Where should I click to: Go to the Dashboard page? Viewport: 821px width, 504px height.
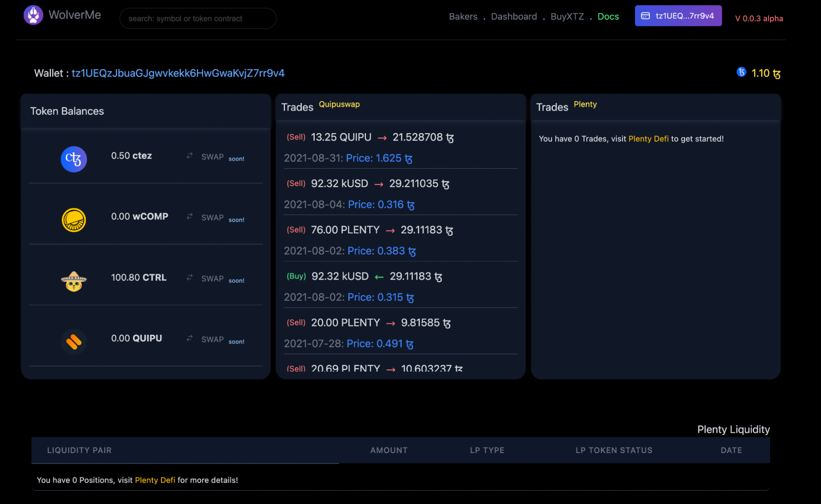pyautogui.click(x=514, y=16)
